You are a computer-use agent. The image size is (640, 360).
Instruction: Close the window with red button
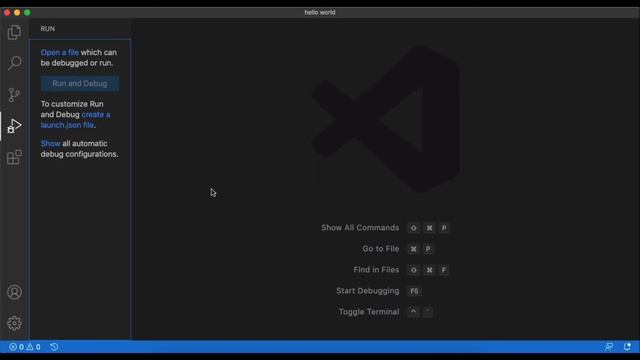coord(7,13)
